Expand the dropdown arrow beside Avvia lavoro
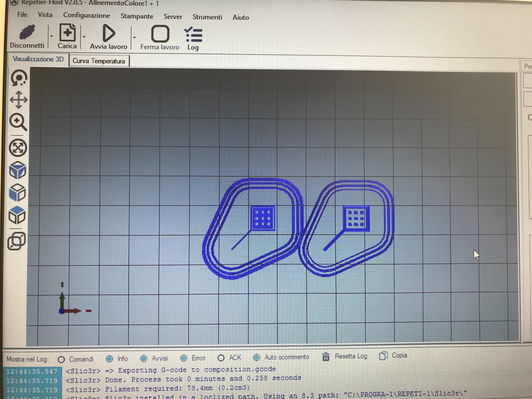The image size is (532, 399). click(x=134, y=37)
